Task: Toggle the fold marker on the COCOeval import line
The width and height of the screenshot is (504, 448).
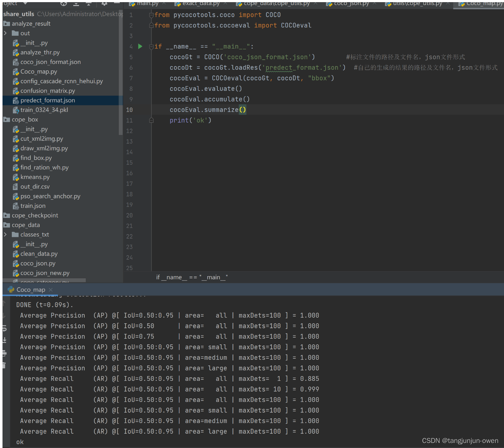Action: [x=152, y=25]
